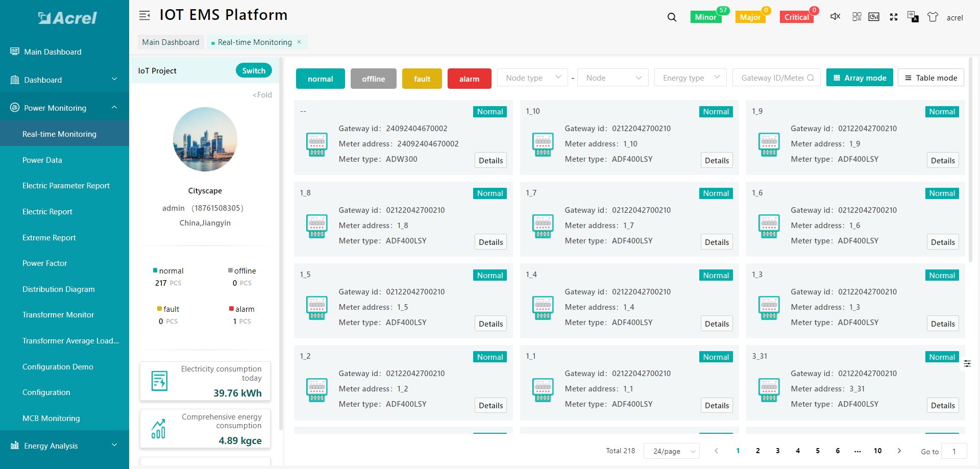
Task: Open the search magnifier in header
Action: 672,17
